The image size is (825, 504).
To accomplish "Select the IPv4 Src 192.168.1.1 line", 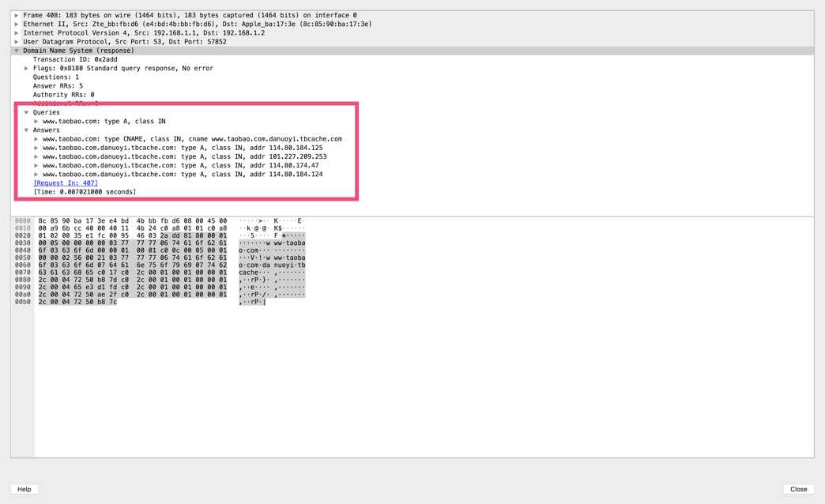I will coord(144,33).
